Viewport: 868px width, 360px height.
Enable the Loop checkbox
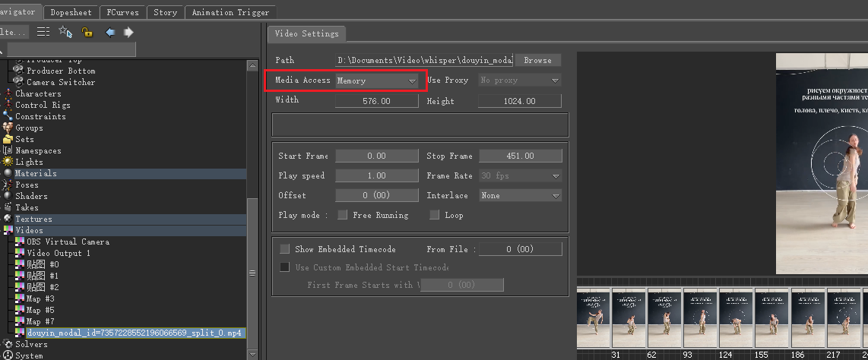(x=434, y=215)
